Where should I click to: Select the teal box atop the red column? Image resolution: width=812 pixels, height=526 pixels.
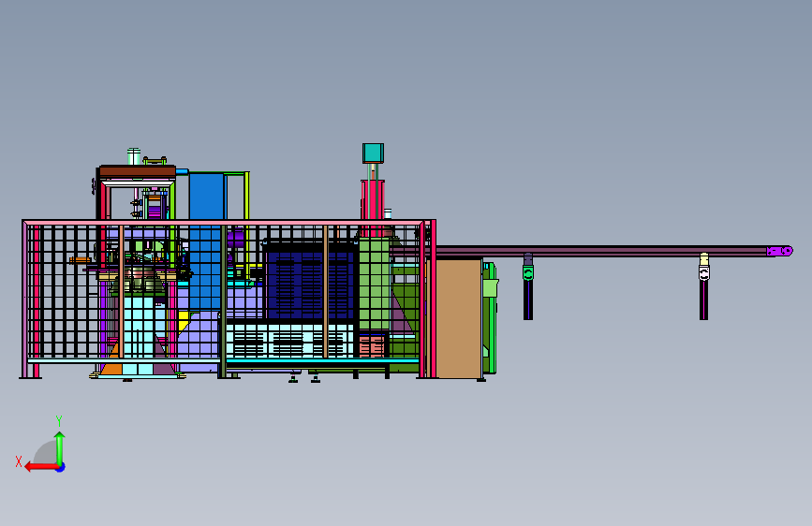[373, 153]
